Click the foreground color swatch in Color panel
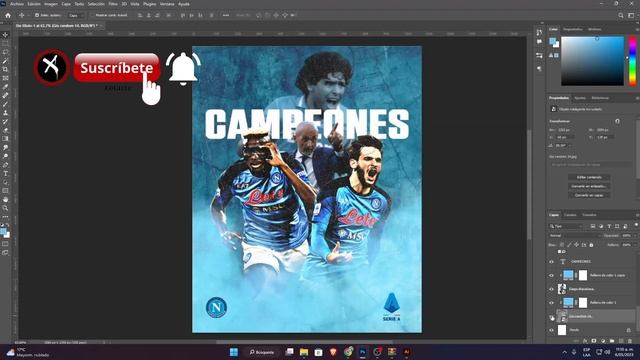Screen dimensions: 640x360 coord(553,41)
